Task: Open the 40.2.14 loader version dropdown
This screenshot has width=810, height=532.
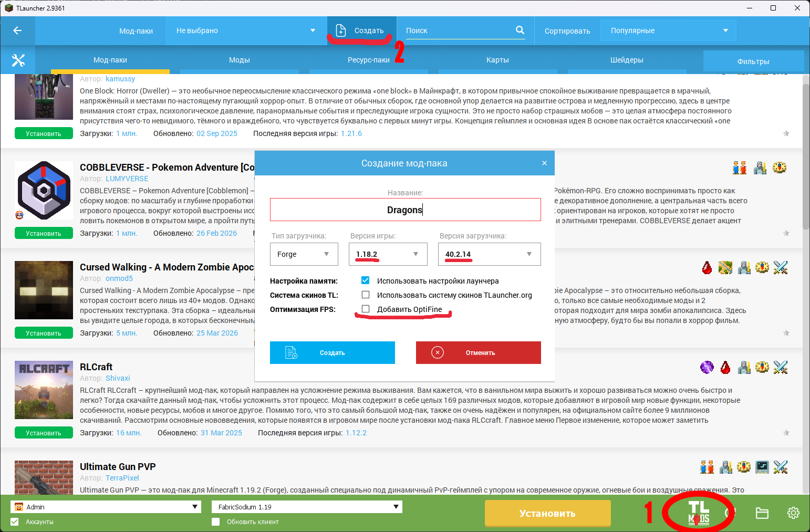Action: point(490,254)
